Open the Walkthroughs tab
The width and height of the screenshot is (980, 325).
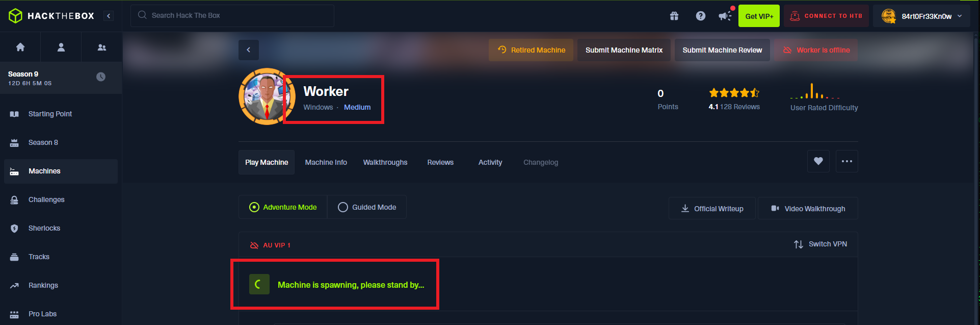click(x=385, y=162)
